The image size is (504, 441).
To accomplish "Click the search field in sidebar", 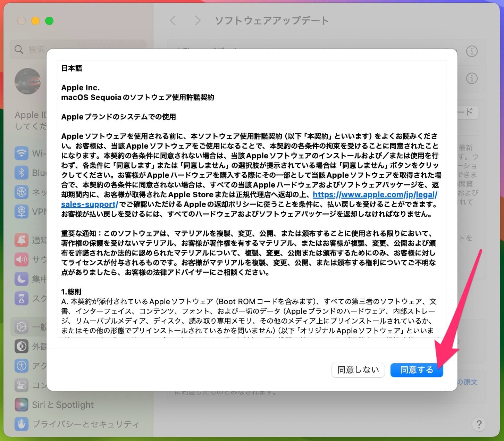I will coord(78,49).
